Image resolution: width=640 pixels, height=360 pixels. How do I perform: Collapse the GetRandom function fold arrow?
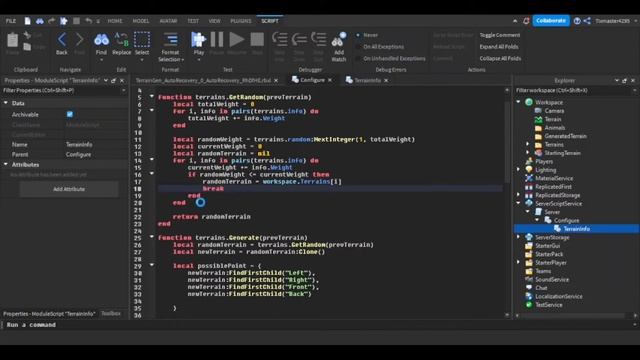152,97
